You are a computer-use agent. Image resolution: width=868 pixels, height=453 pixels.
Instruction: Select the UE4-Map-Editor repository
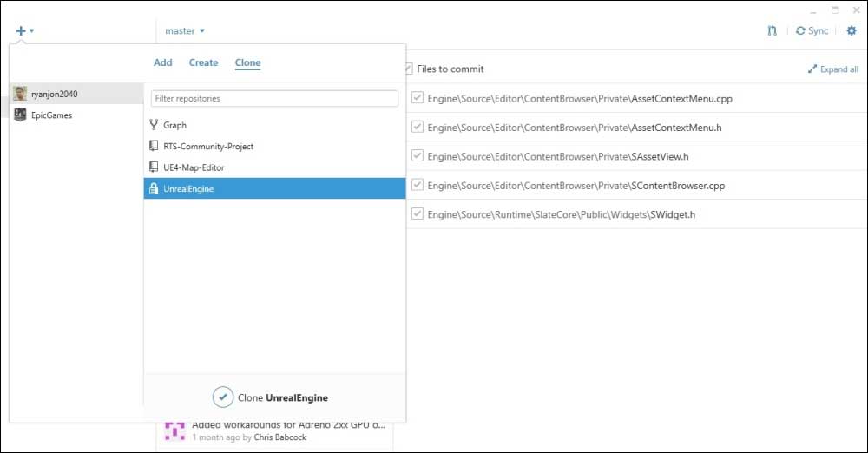pyautogui.click(x=274, y=167)
